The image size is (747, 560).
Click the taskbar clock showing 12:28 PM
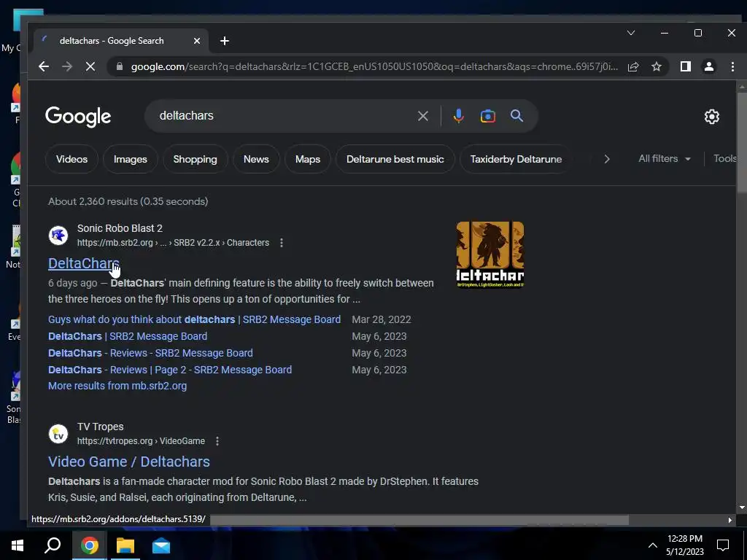pyautogui.click(x=684, y=545)
